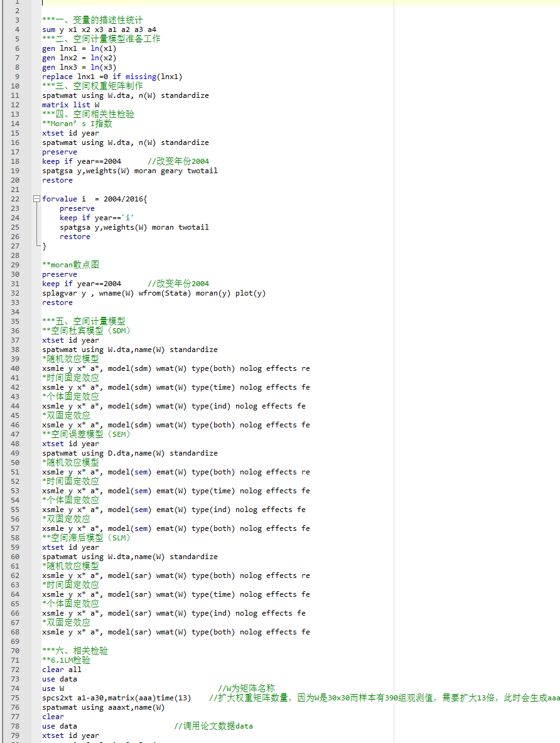Viewport: 560px width, 743px height.
Task: Click the comment '**6.1LM检验'
Action: pos(66,660)
